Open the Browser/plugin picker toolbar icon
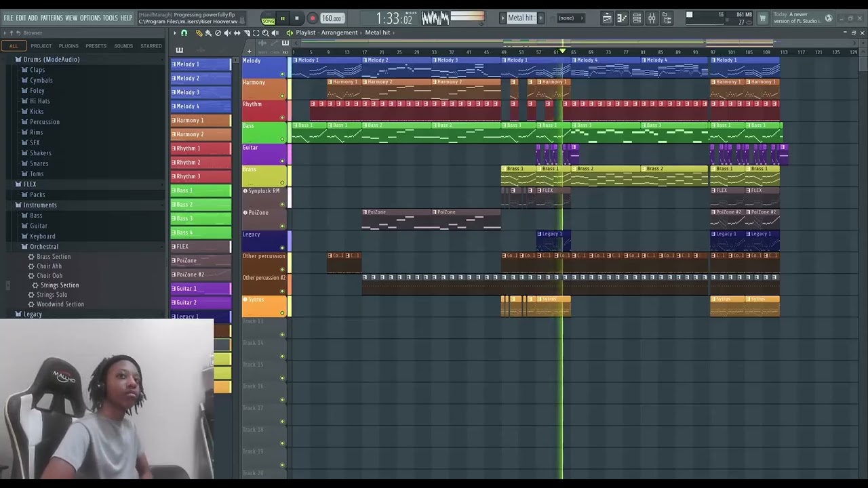 click(667, 18)
